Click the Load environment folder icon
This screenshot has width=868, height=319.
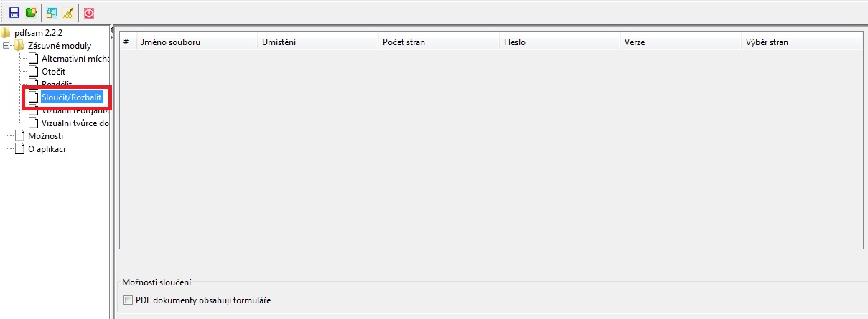click(31, 13)
